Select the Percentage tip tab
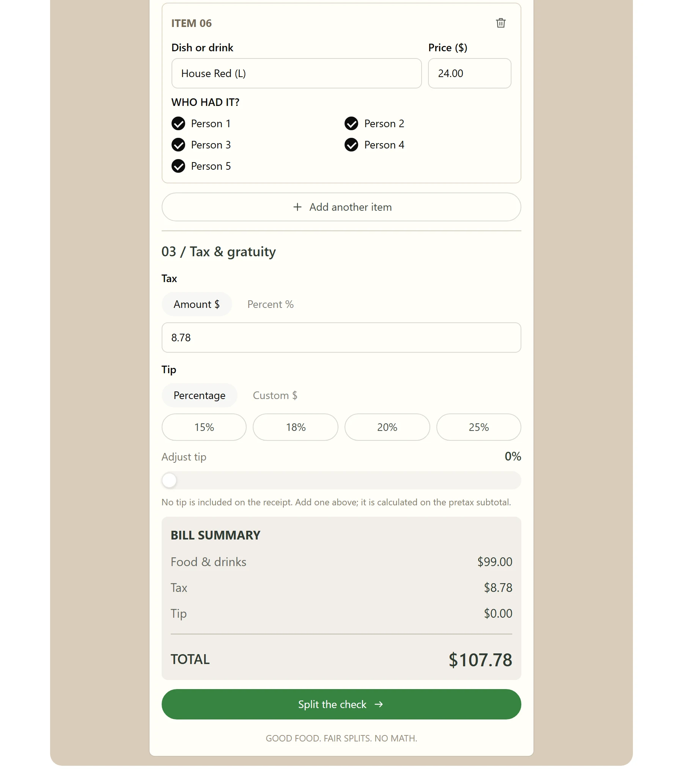Image resolution: width=683 pixels, height=784 pixels. click(199, 396)
